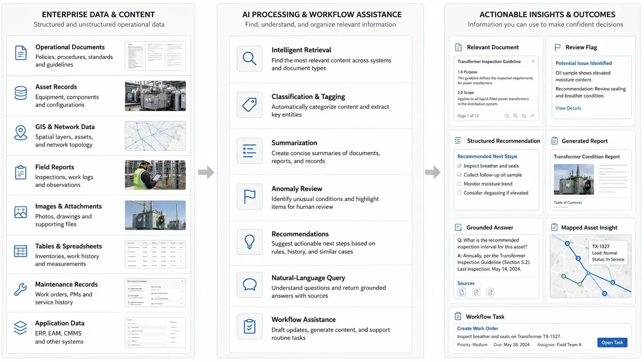
Task: Click the Workflow Assistance heading
Action: (x=303, y=320)
